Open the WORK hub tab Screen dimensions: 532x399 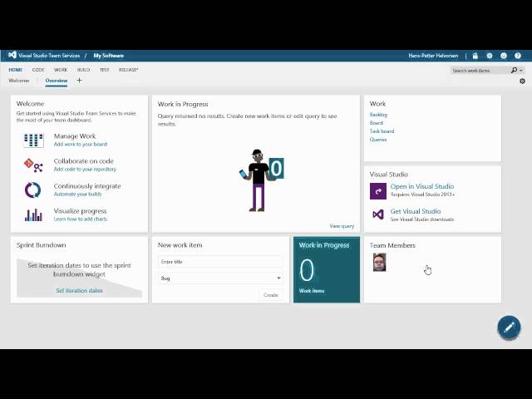click(x=61, y=70)
